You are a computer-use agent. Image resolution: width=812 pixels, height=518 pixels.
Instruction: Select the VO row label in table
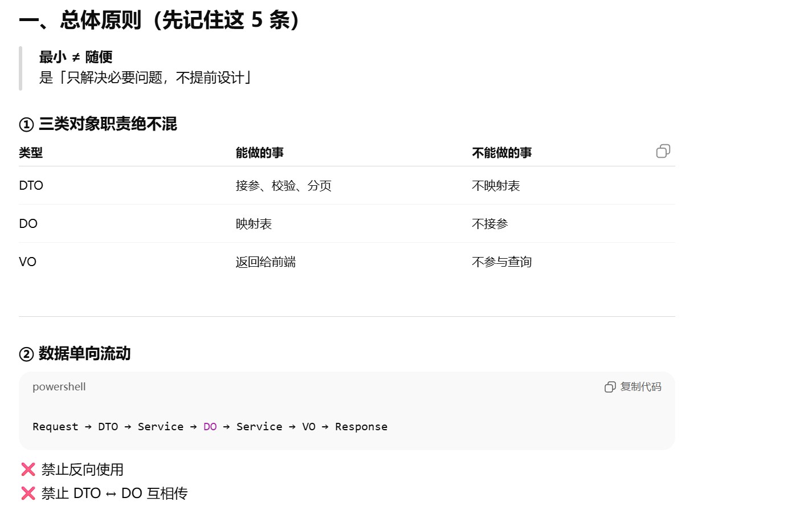(28, 262)
